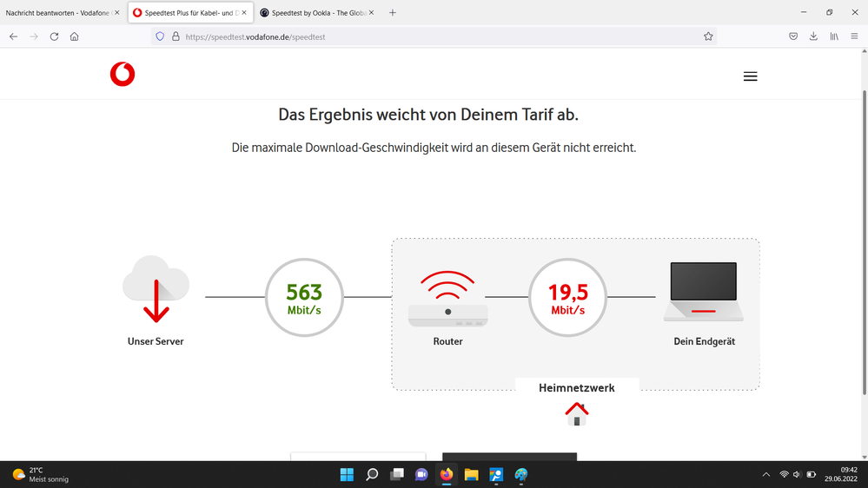Image resolution: width=868 pixels, height=488 pixels.
Task: Click the Heimnetzwerk label
Action: (x=576, y=388)
